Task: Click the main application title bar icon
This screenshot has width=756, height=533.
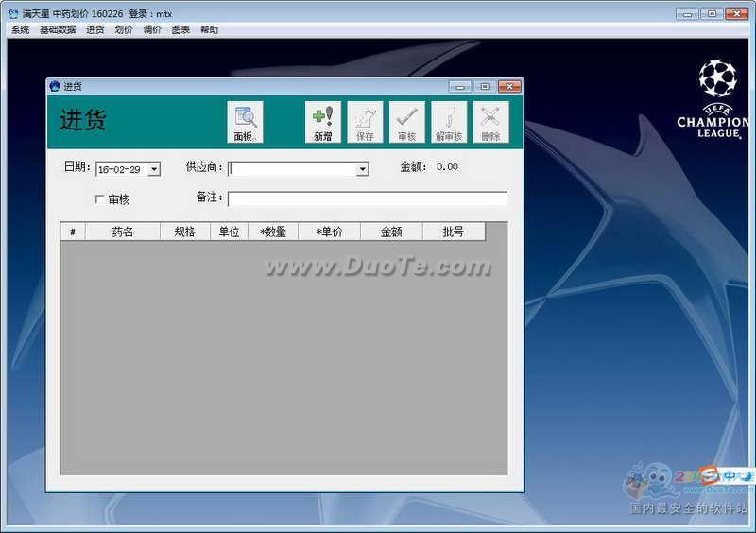Action: pos(13,14)
